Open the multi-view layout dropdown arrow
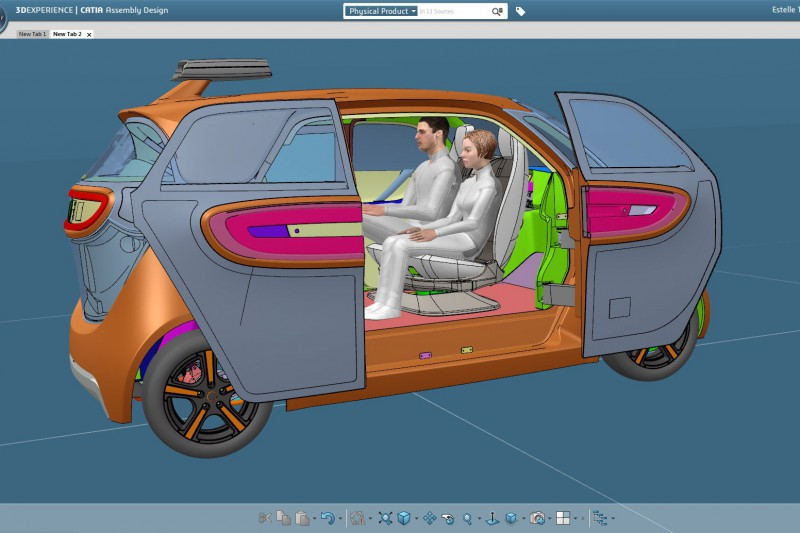Viewport: 800px width, 533px height. pos(576,519)
